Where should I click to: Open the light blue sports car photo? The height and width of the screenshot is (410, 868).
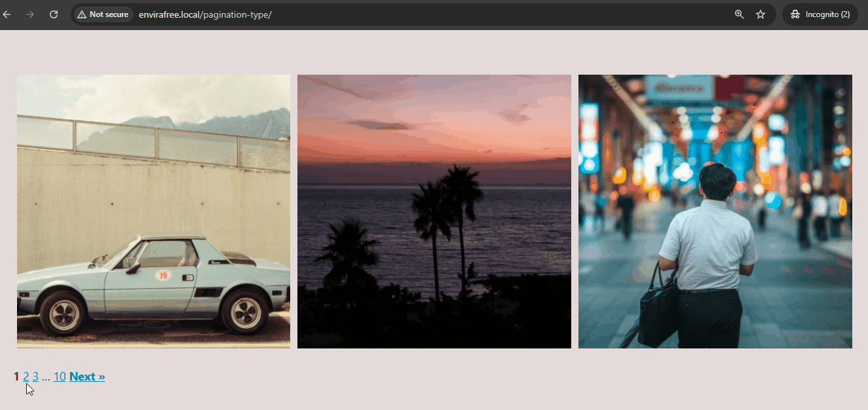(153, 210)
